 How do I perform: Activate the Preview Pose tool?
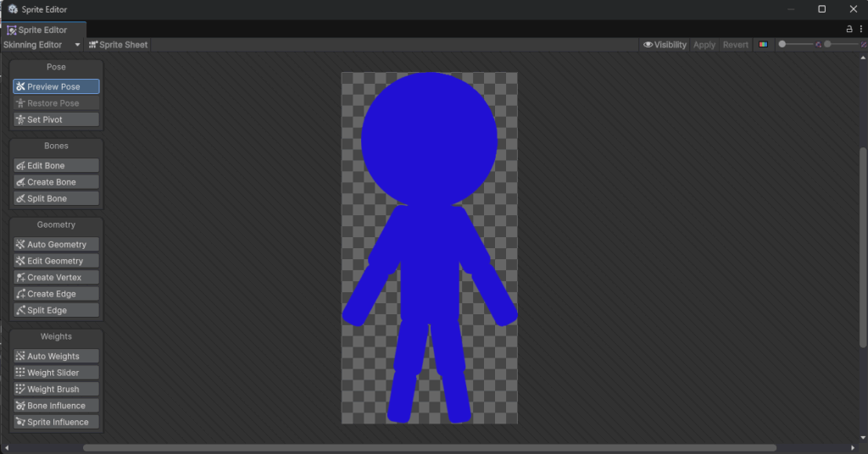(56, 86)
